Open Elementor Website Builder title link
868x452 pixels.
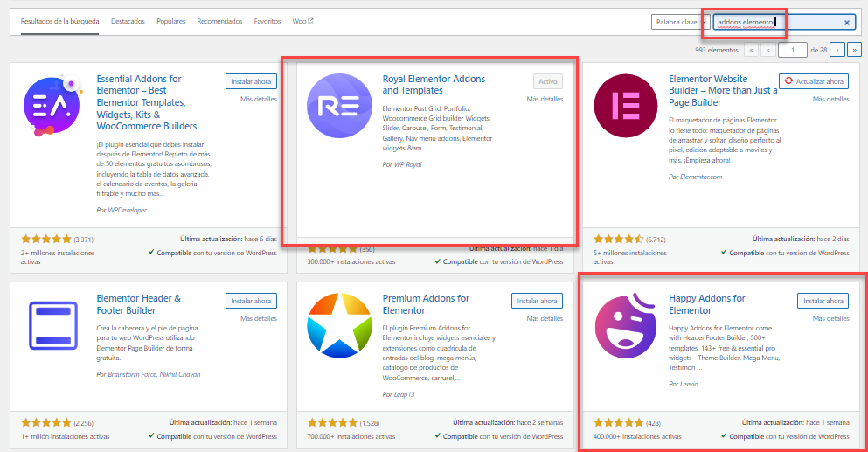tap(723, 91)
